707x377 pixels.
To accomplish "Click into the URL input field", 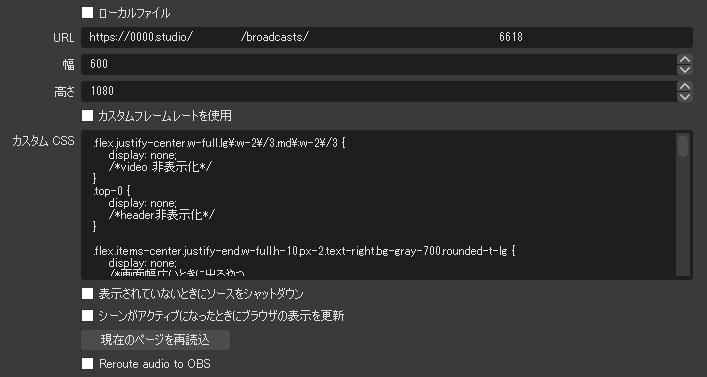I will (386, 37).
